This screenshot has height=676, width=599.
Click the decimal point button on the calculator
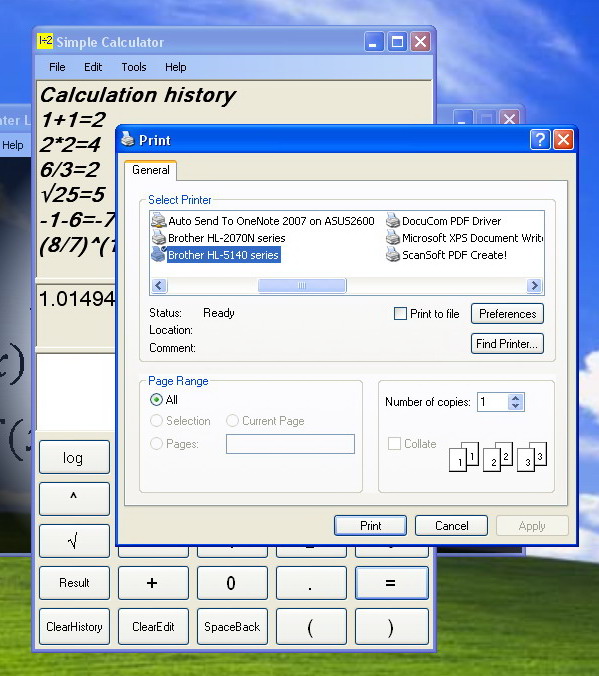point(311,583)
